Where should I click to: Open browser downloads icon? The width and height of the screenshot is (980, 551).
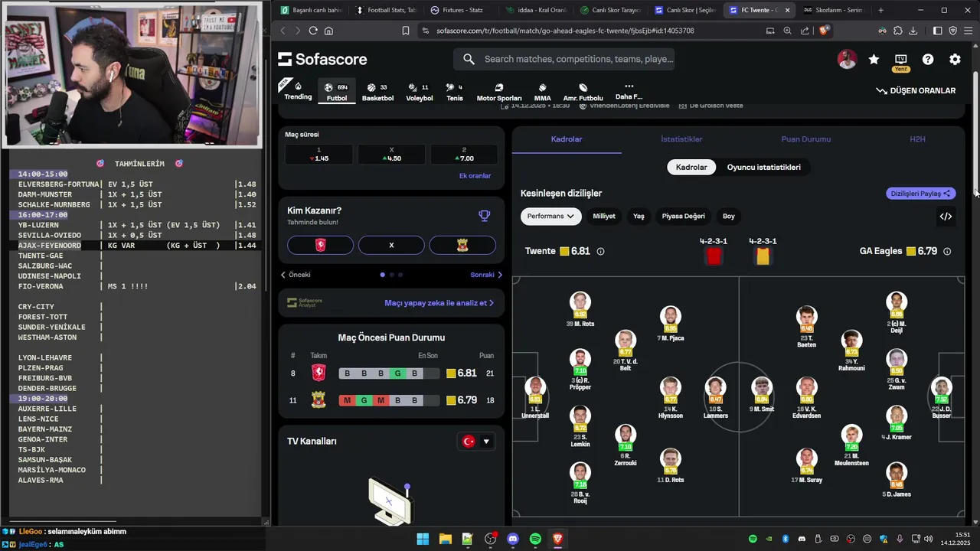coord(913,31)
